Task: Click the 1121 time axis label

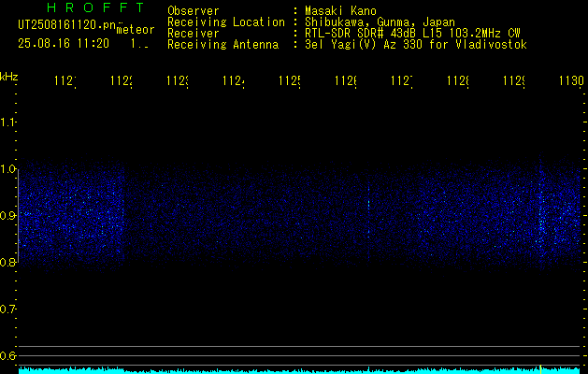Action: (x=65, y=81)
